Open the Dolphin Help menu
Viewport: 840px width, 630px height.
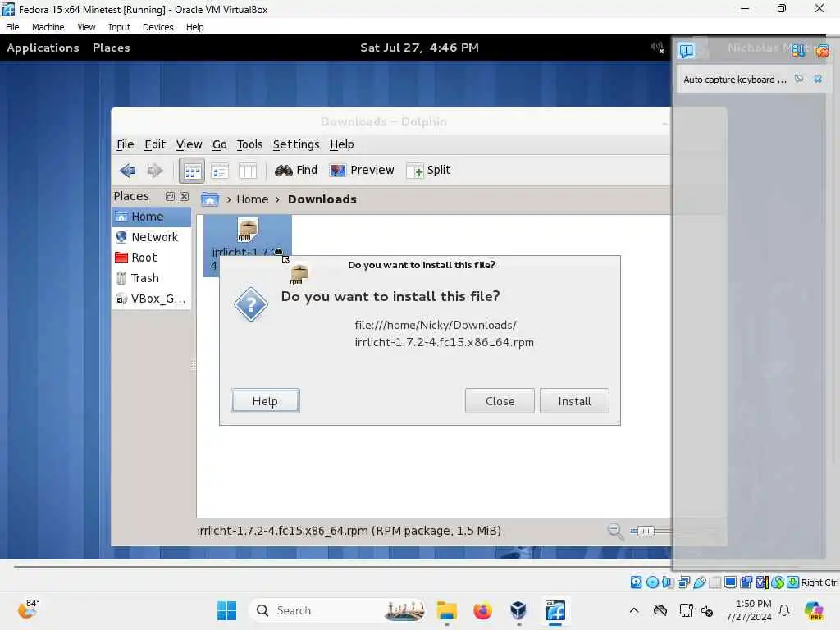(x=342, y=144)
